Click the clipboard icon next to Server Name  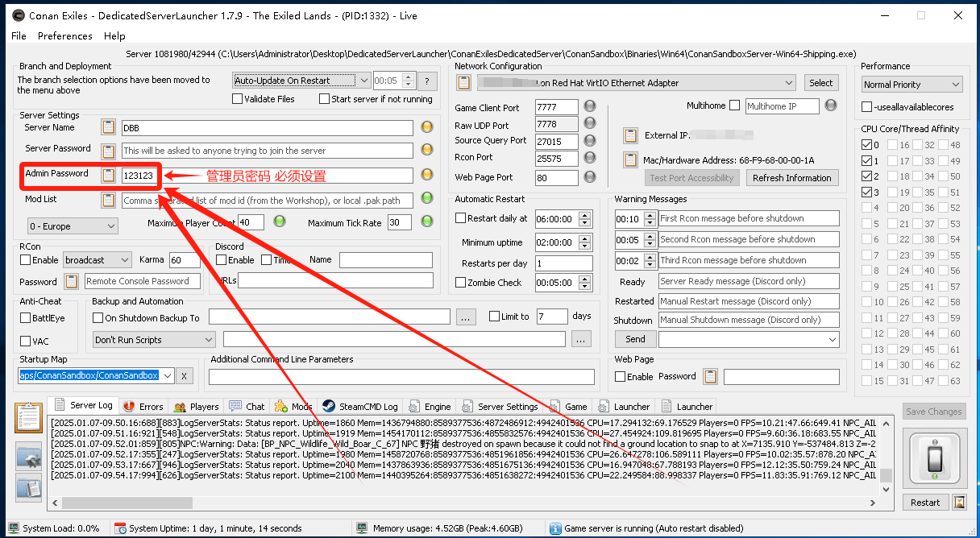pyautogui.click(x=108, y=127)
